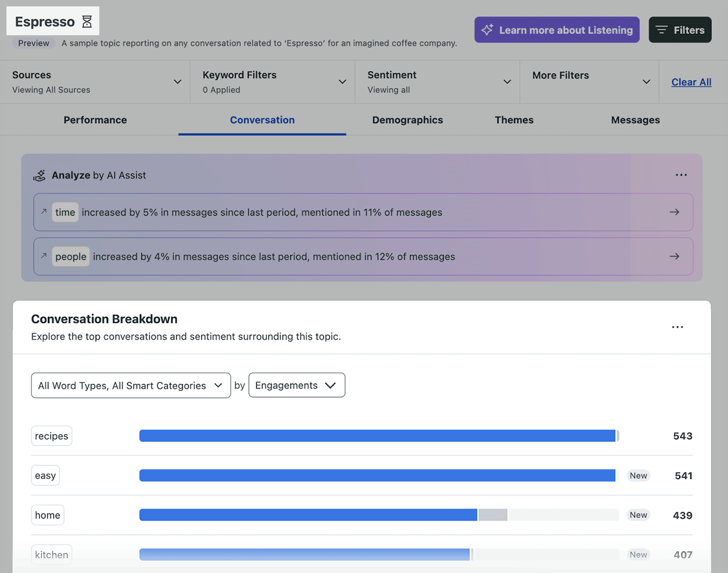
Task: Click the filter icon on the Filters button
Action: [x=662, y=29]
